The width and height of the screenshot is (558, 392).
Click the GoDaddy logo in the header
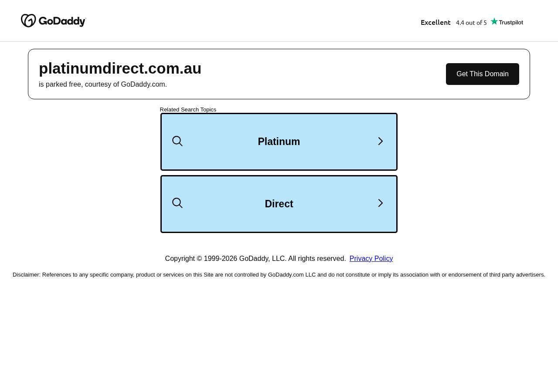(x=54, y=20)
